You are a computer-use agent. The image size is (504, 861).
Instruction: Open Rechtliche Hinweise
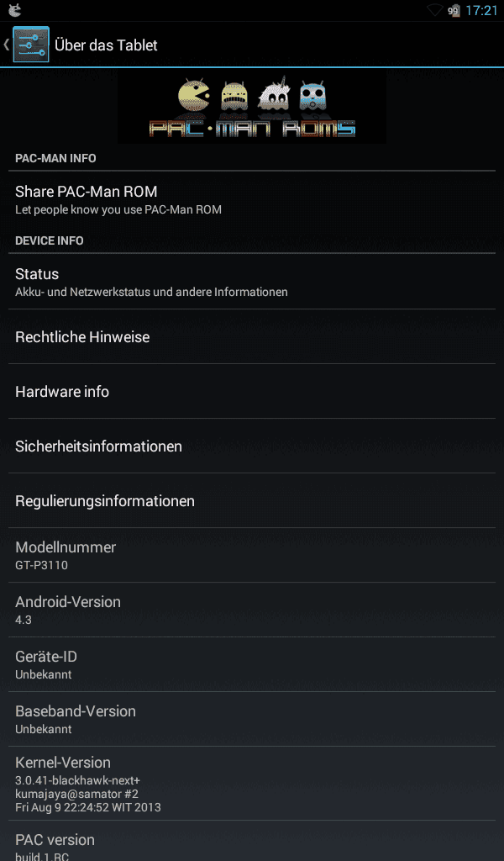252,336
